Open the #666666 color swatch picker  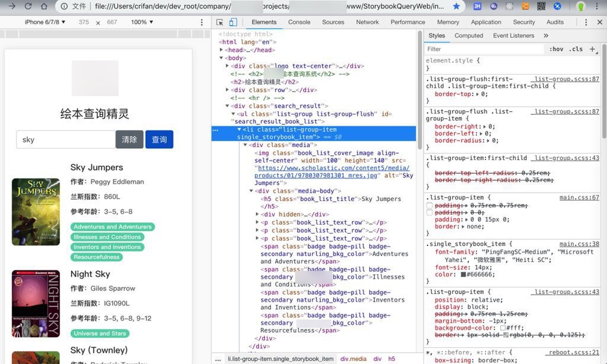tap(463, 275)
